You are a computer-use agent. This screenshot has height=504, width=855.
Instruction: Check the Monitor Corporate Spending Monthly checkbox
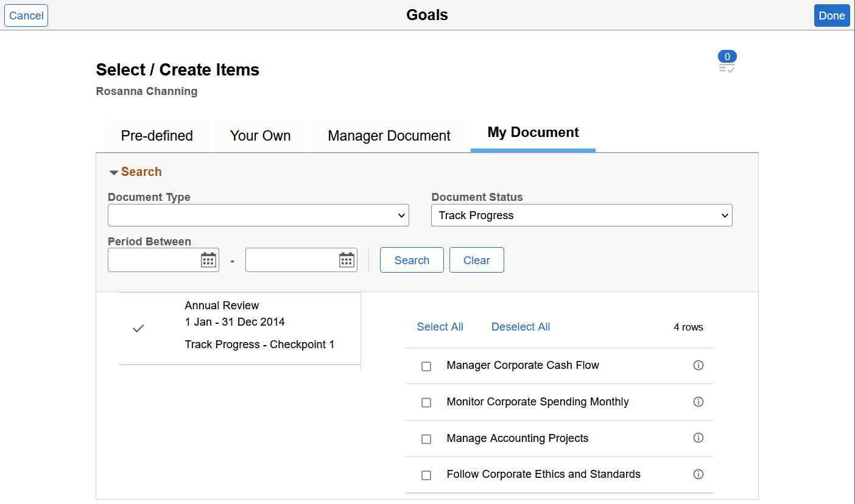pos(426,402)
